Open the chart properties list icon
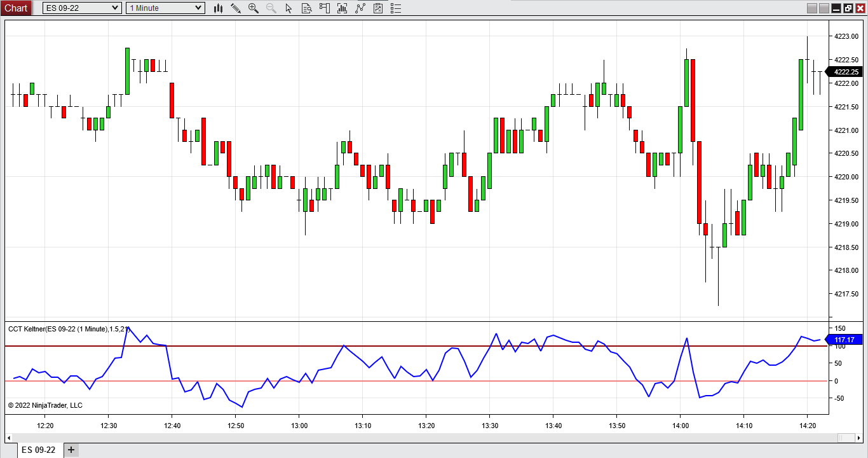The image size is (868, 458). click(x=396, y=8)
